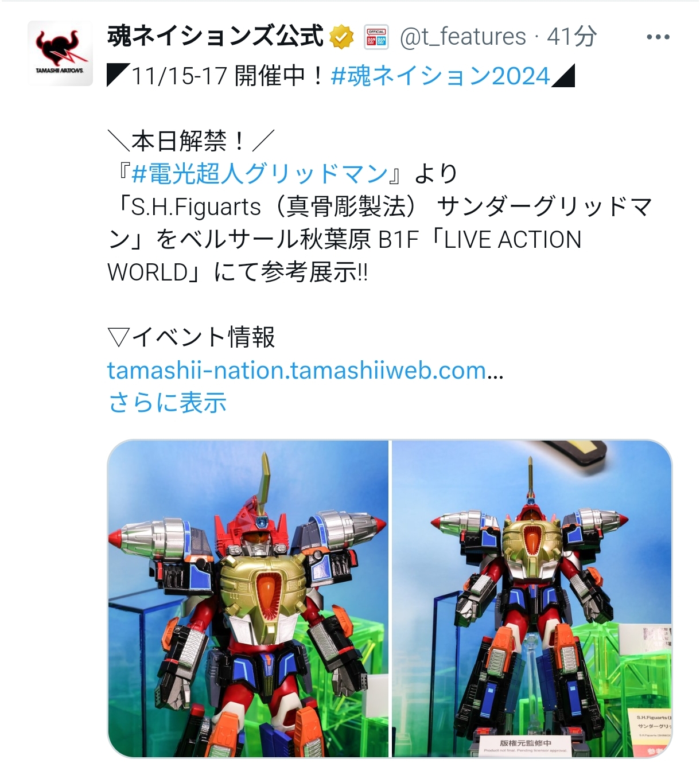700x775 pixels.
Task: View the left Thunder Gridman closeup photo
Action: [248, 599]
